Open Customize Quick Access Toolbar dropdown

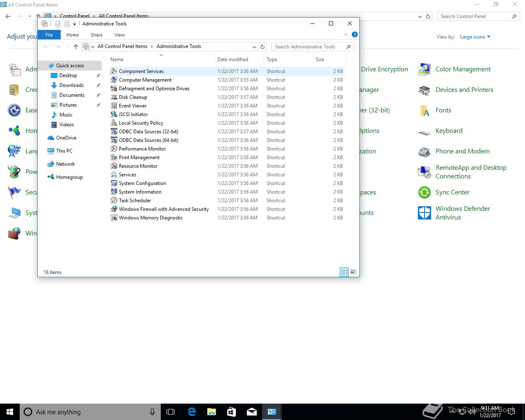(x=74, y=24)
